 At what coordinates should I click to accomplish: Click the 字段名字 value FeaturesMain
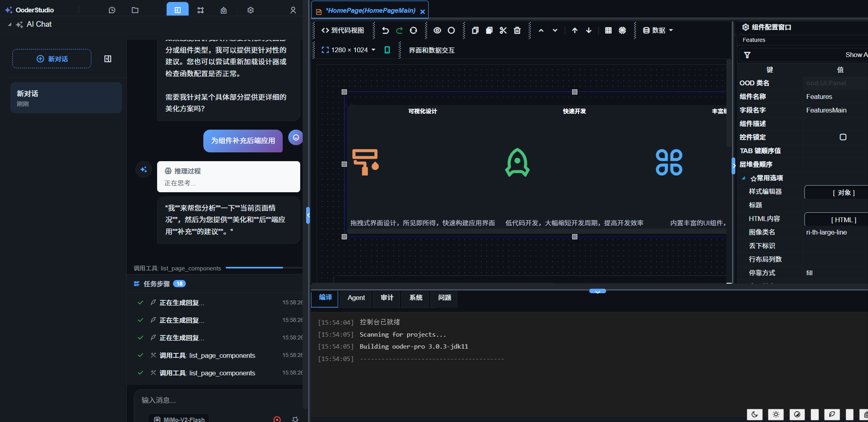[826, 110]
